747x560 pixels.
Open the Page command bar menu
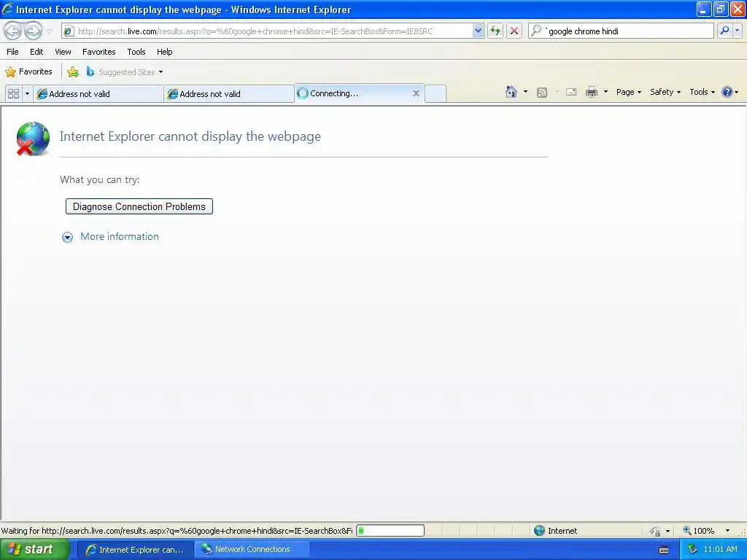(x=628, y=92)
